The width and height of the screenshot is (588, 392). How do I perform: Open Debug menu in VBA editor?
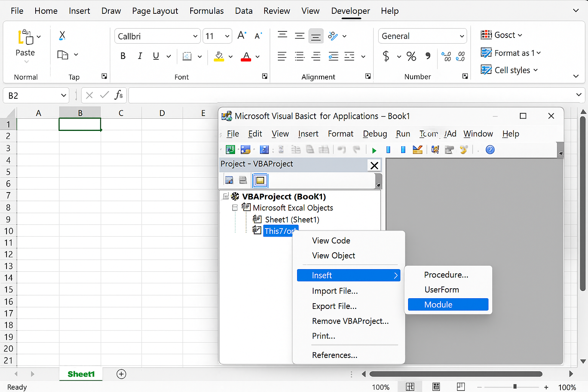(x=375, y=134)
